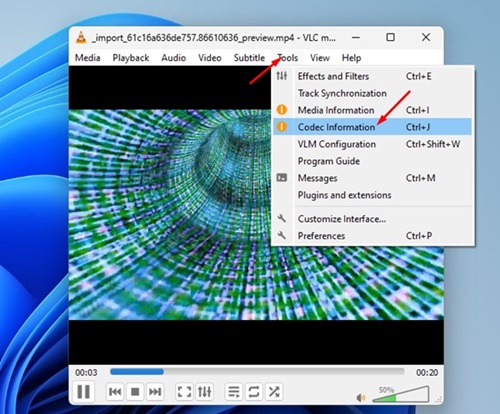Open the View menu
Image resolution: width=500 pixels, height=414 pixels.
pos(320,58)
